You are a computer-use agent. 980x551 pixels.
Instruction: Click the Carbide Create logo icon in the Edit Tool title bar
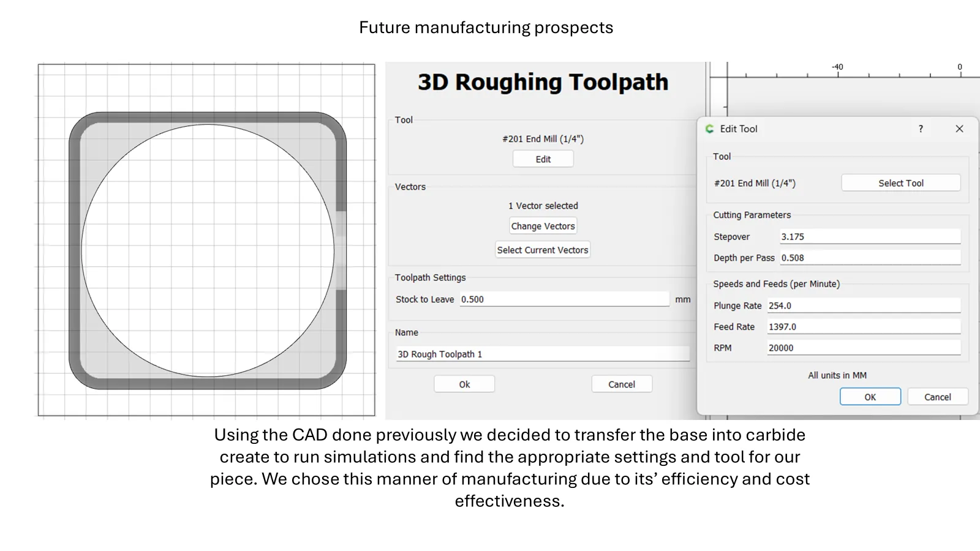710,129
